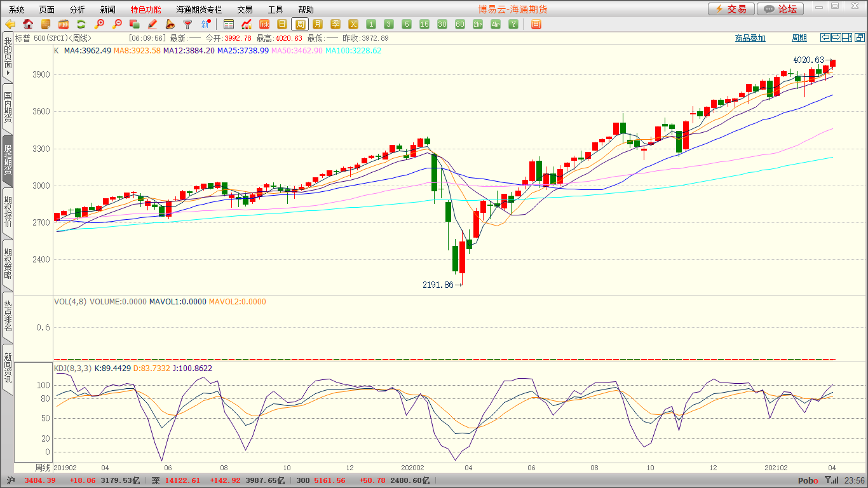Zoom out with the minus magnifier
The image size is (868, 488).
117,24
